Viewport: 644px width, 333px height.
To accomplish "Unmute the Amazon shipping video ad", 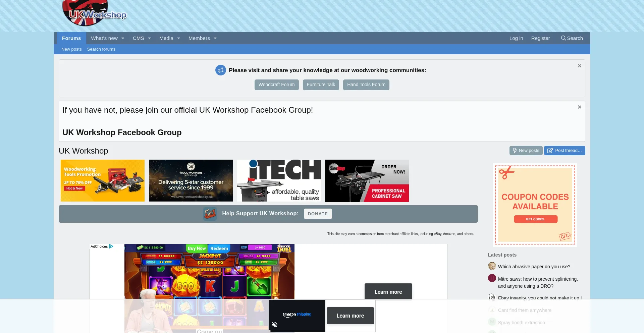I will click(275, 324).
